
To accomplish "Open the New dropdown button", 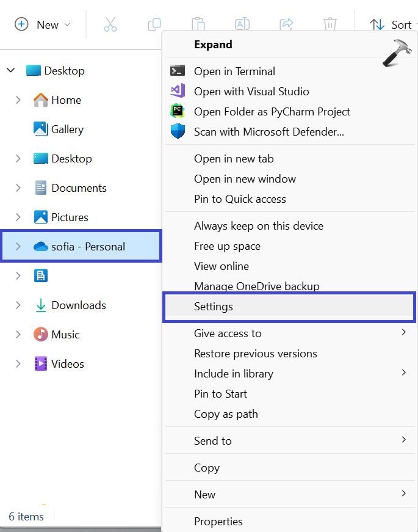I will tap(43, 24).
